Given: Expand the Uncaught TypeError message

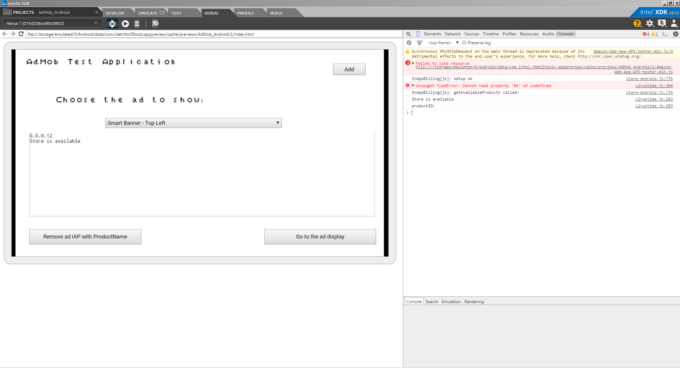Looking at the screenshot, I should point(413,85).
